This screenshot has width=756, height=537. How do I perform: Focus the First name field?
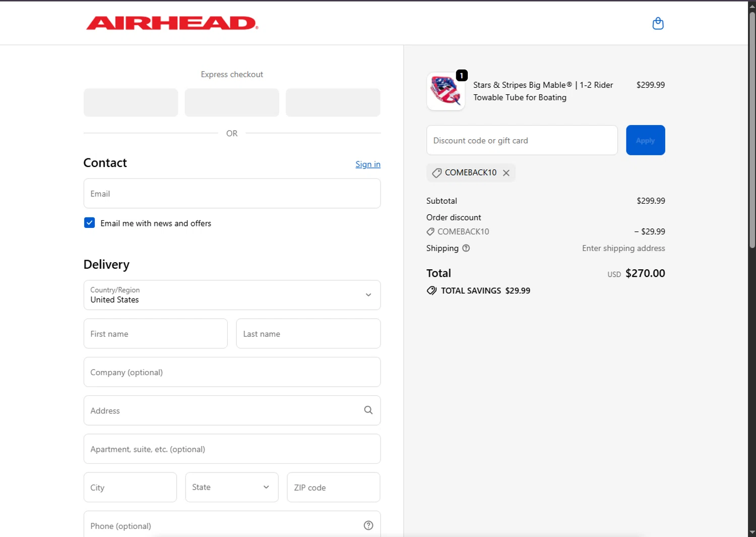(x=156, y=333)
